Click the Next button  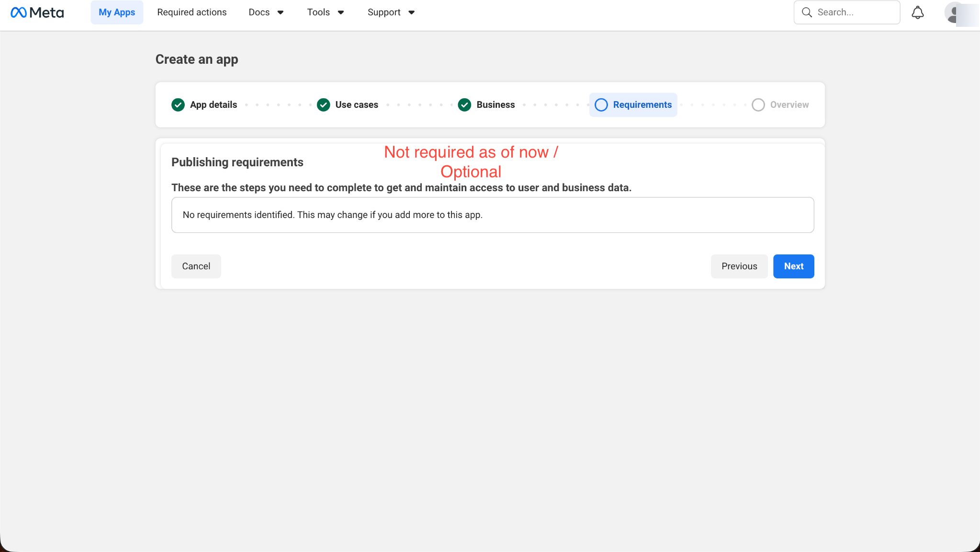coord(794,266)
